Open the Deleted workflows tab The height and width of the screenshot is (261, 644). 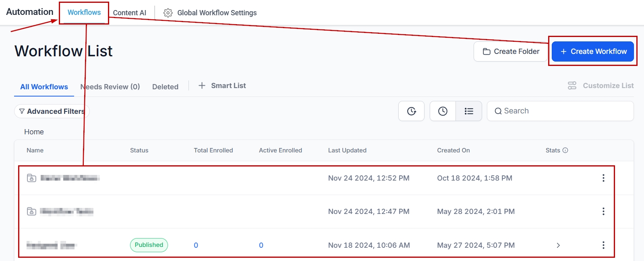165,87
